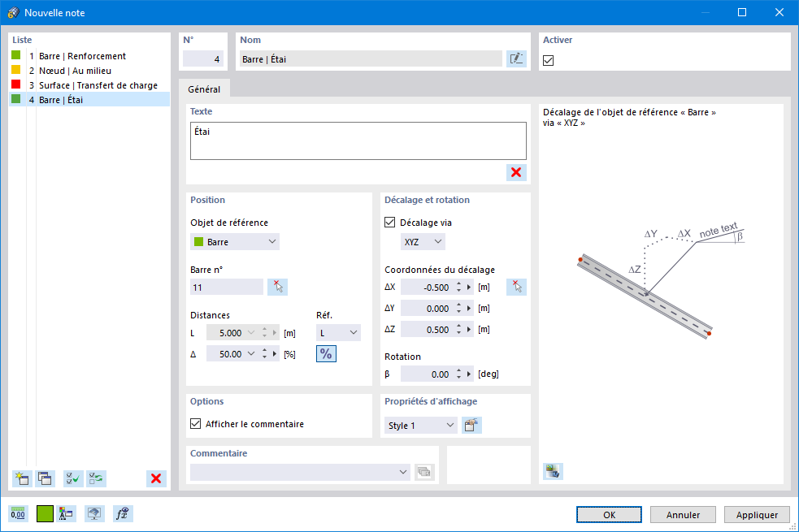The width and height of the screenshot is (799, 532).
Task: Click the Annuler button
Action: click(x=683, y=515)
